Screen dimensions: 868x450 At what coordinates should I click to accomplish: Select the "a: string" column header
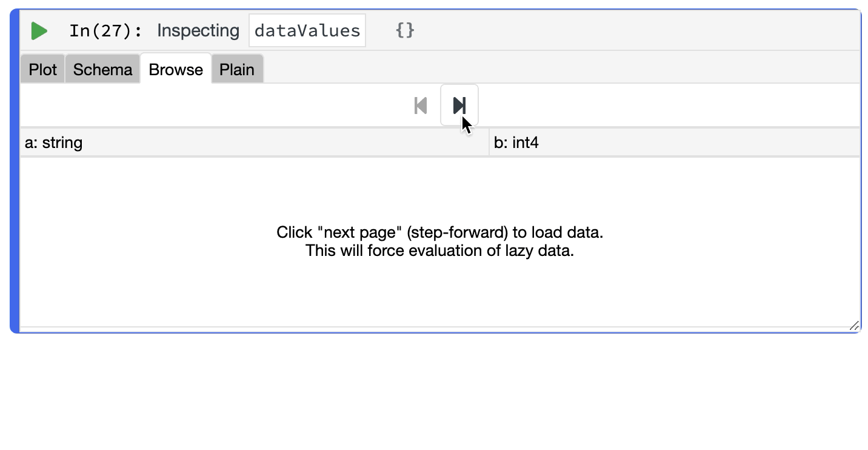pyautogui.click(x=54, y=143)
